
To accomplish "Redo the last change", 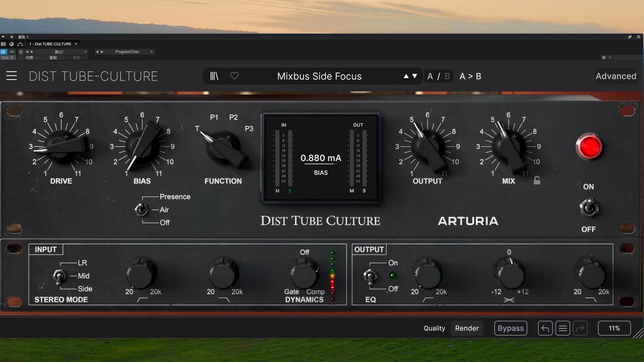I will 580,328.
